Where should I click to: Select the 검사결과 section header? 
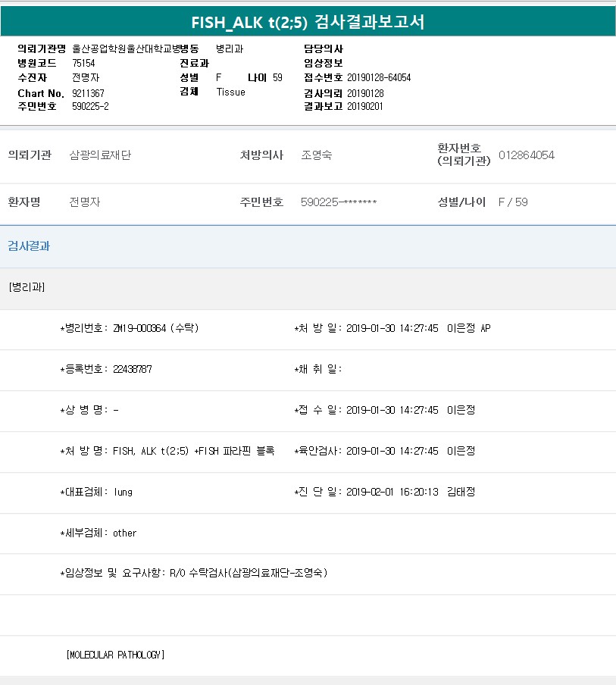pos(30,246)
